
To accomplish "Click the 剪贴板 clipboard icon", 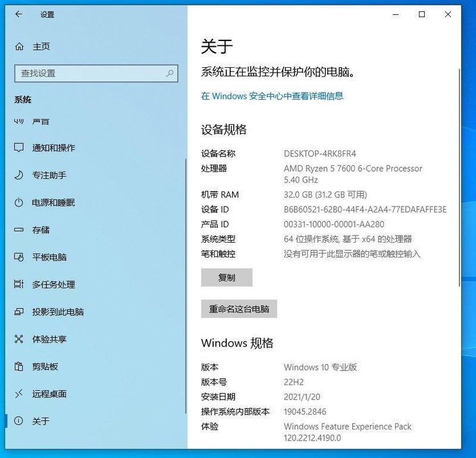I will point(18,367).
